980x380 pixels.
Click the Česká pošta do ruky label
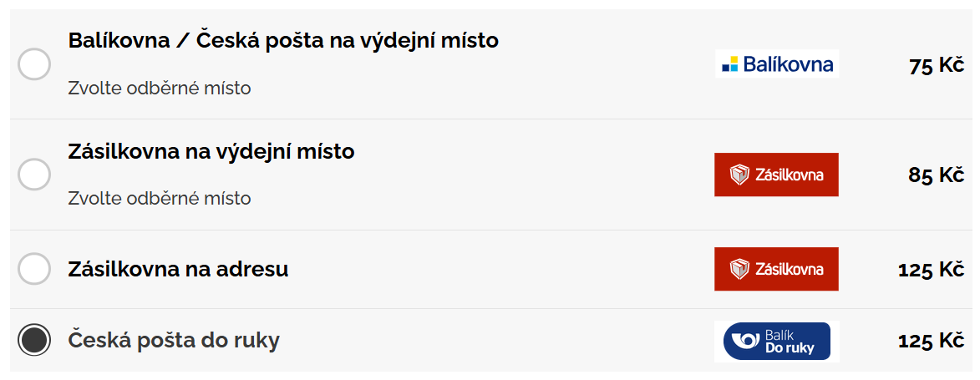(x=174, y=340)
